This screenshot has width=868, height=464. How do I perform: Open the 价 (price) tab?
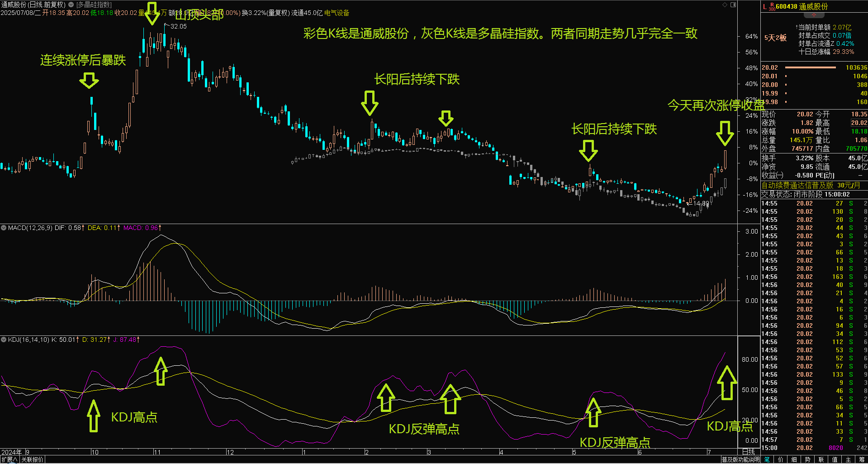click(x=781, y=459)
